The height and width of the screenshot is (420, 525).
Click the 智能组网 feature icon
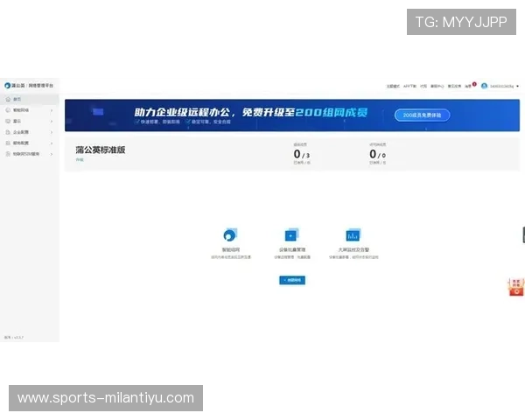[230, 235]
